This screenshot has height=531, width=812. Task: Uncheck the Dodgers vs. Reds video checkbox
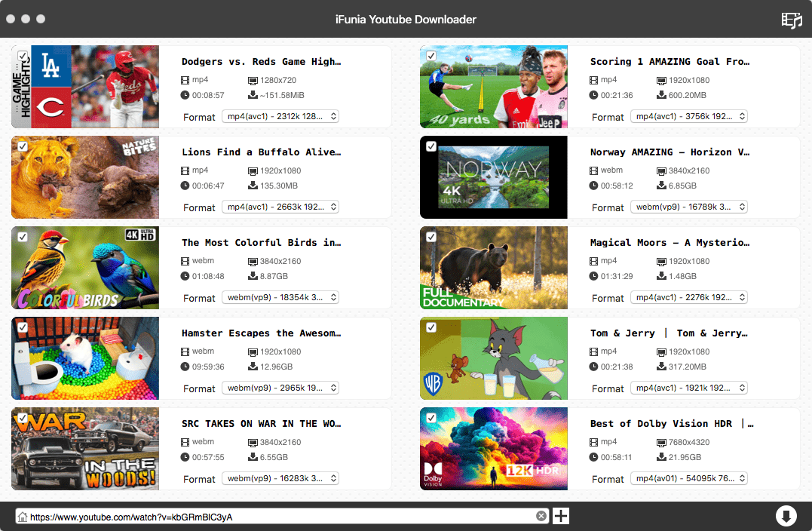click(23, 57)
